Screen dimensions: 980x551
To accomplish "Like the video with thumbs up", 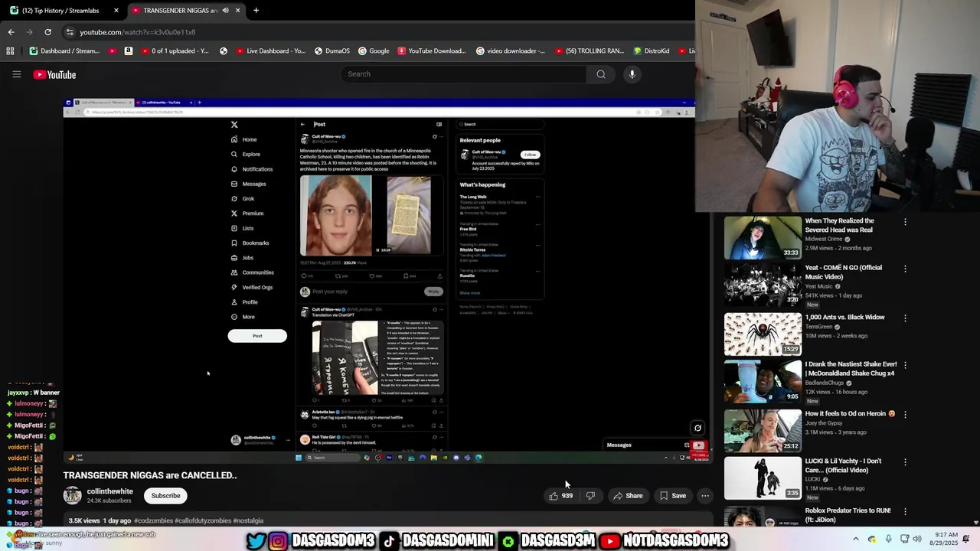I will 560,496.
